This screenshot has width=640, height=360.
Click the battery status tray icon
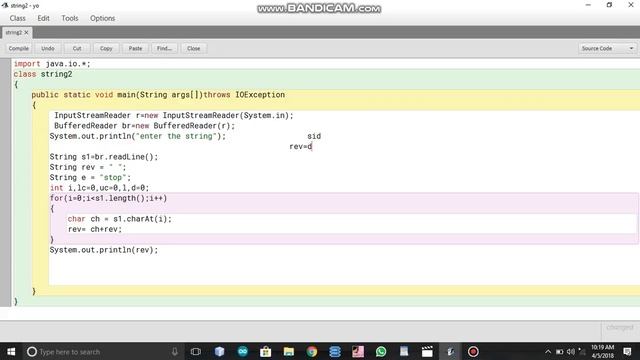pos(560,351)
